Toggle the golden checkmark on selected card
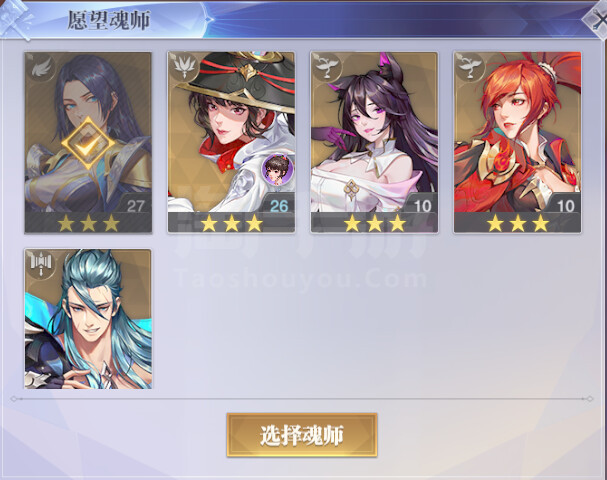Viewport: 607px width, 480px height. [88, 143]
